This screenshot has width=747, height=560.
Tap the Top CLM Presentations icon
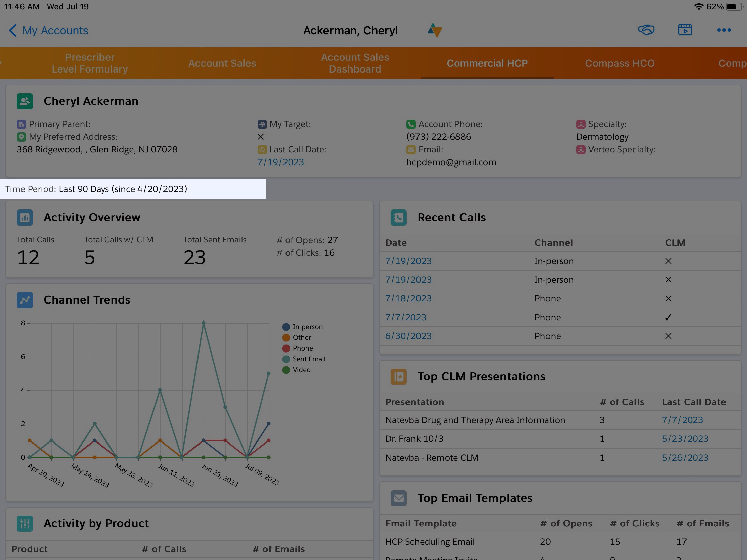[x=398, y=376]
